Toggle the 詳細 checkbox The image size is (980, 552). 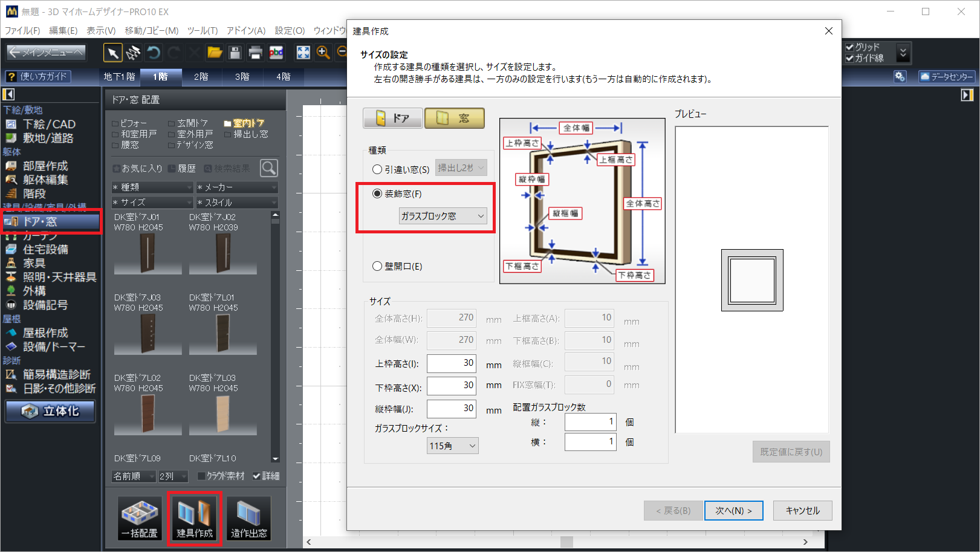[x=257, y=476]
